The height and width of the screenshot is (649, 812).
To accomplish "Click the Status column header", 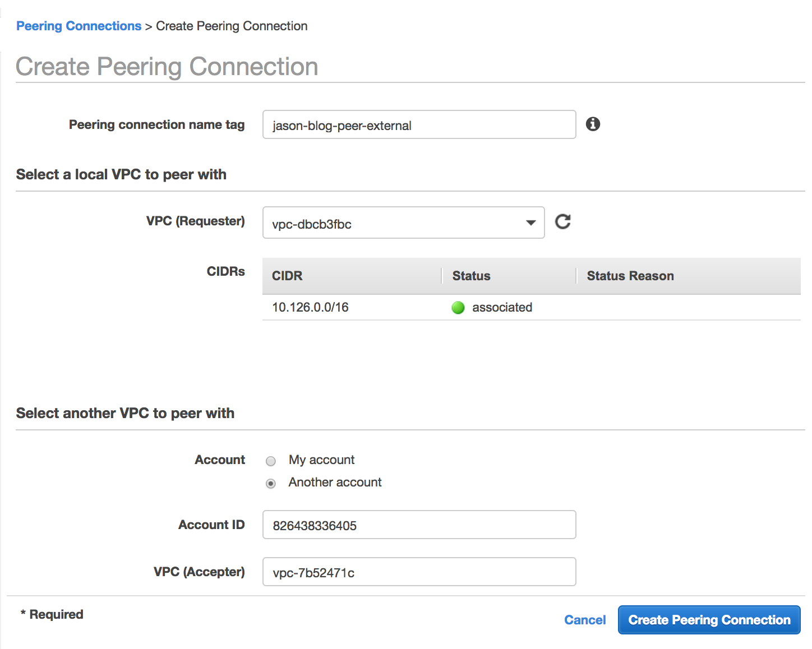I will tap(471, 276).
